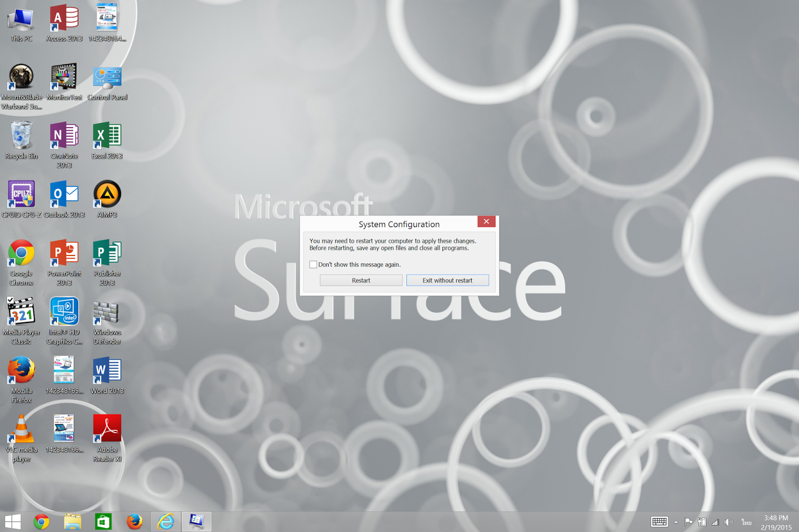
Task: Open Firefox from the taskbar
Action: [x=134, y=522]
